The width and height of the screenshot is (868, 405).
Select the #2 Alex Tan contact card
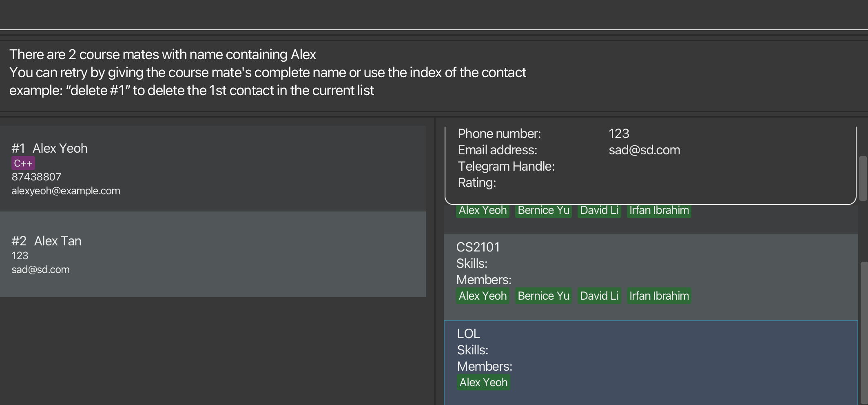pos(212,254)
